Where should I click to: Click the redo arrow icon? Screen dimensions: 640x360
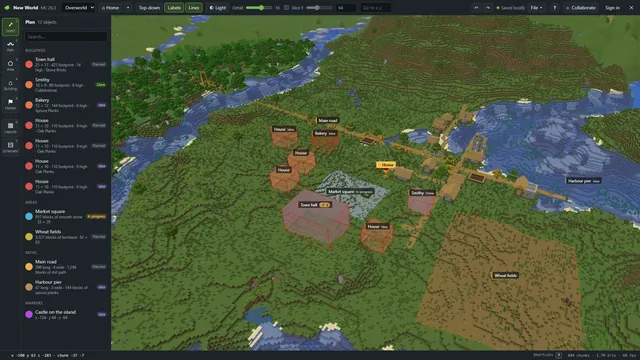pos(487,8)
